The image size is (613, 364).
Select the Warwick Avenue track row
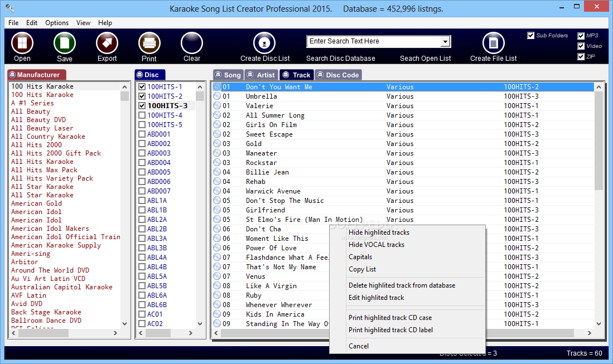click(403, 191)
